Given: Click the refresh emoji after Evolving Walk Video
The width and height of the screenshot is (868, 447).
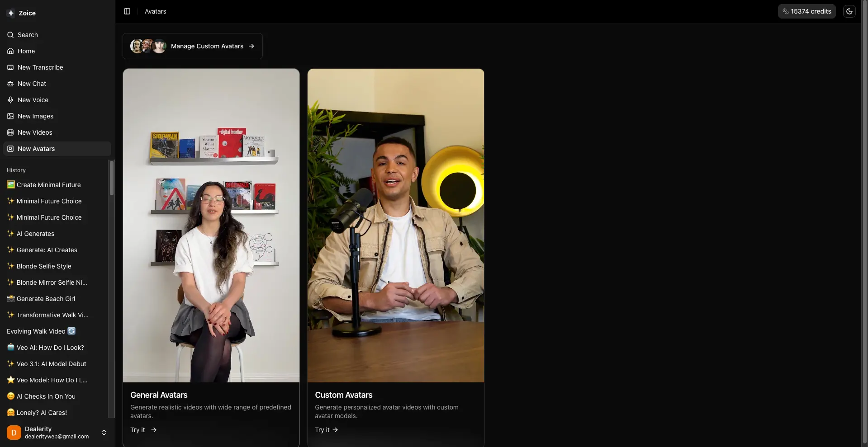Looking at the screenshot, I should pos(71,331).
